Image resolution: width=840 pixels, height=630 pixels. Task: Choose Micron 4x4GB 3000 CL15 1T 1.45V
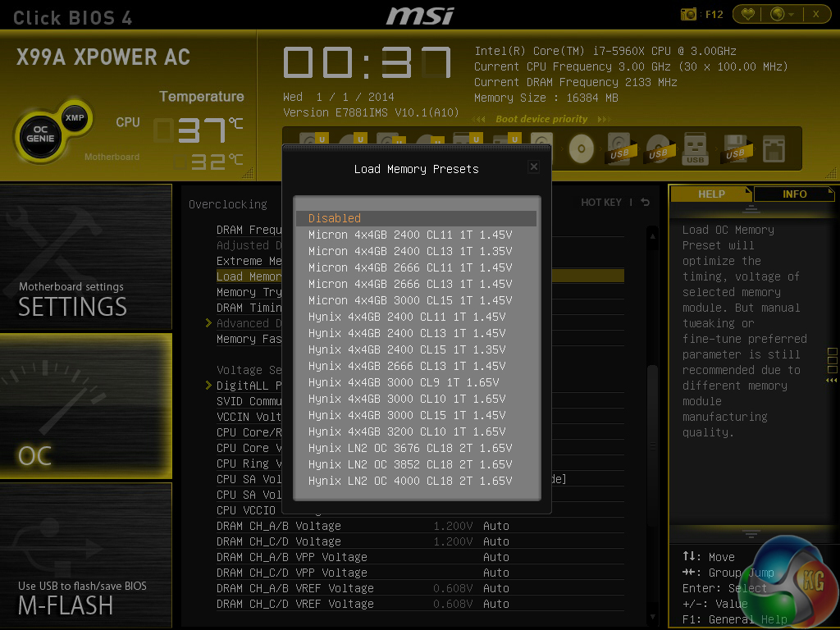tap(416, 300)
